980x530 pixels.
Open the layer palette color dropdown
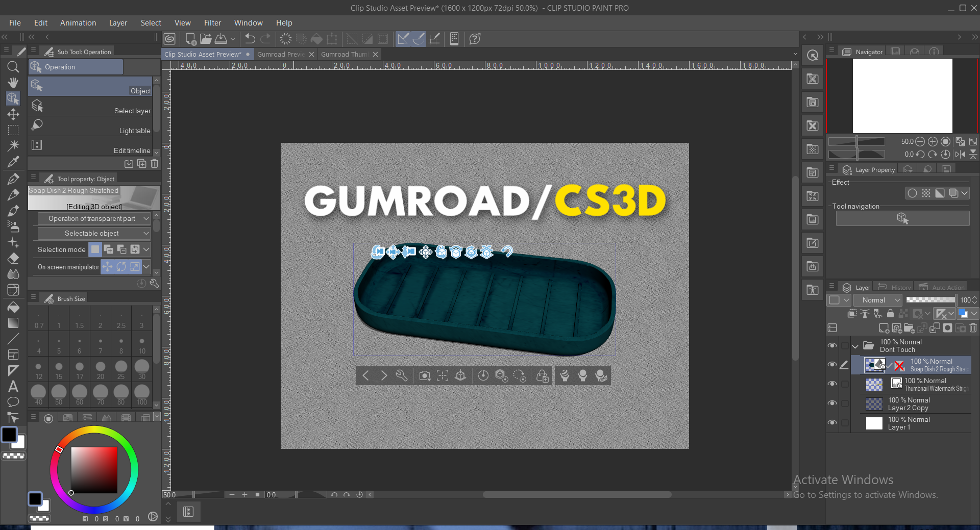click(x=839, y=300)
